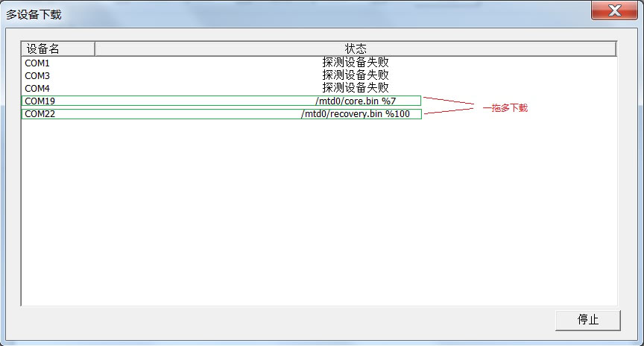This screenshot has width=644, height=346.
Task: Select the COM1 device entry
Action: pos(37,63)
